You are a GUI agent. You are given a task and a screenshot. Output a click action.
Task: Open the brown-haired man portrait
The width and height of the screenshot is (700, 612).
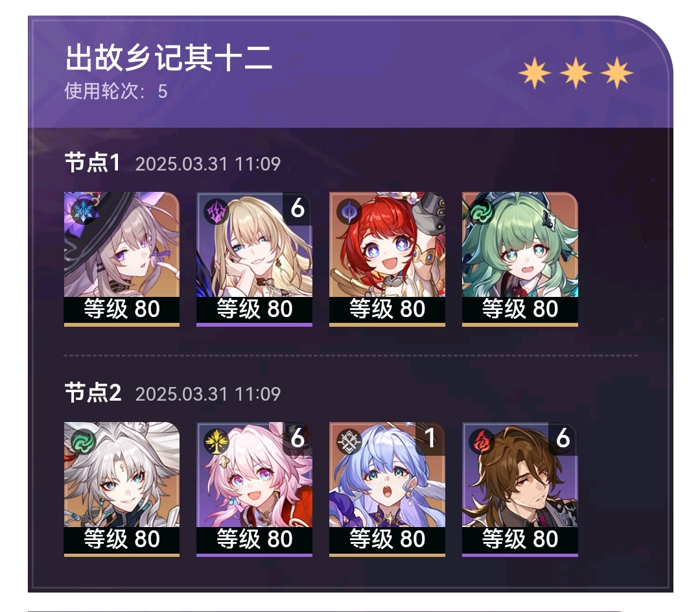click(520, 489)
